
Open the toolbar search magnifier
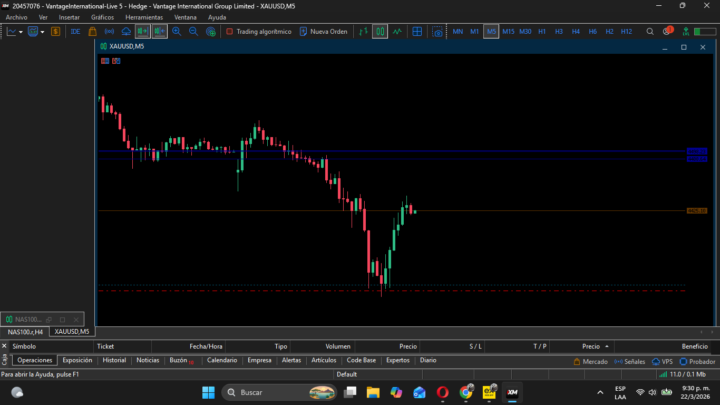coord(650,32)
